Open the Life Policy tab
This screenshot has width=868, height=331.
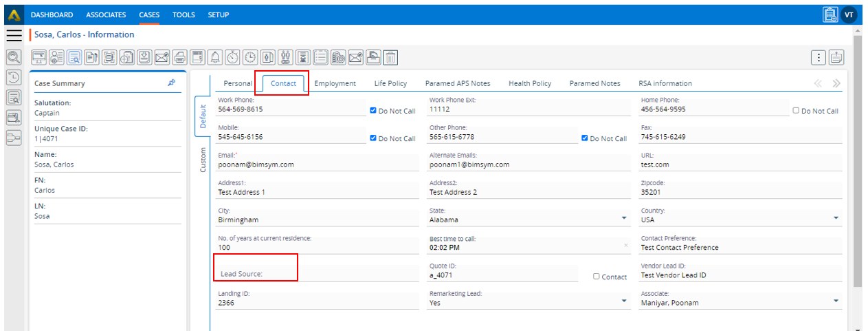(x=390, y=83)
